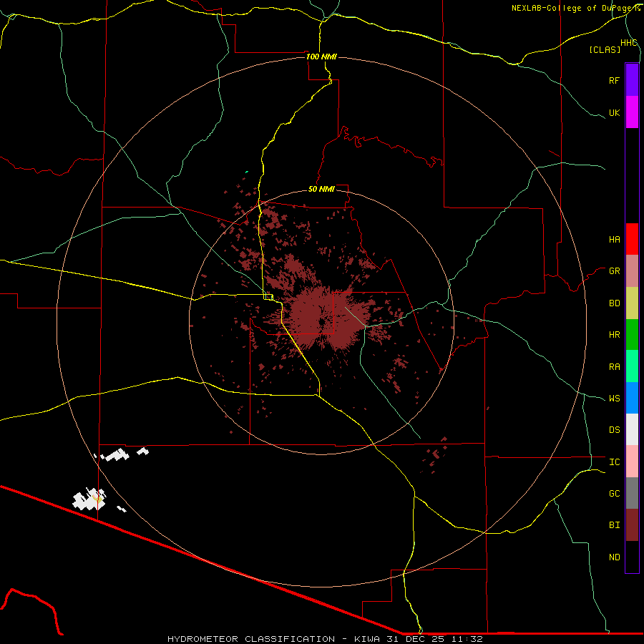Click the GR legend label
Viewport: 644px width, 644px height.
614,271
